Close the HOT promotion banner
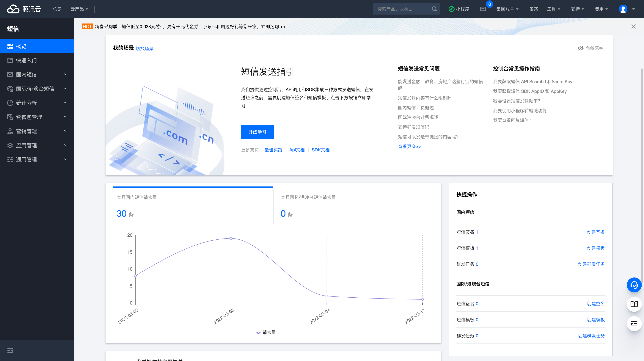The width and height of the screenshot is (644, 361). coord(633,26)
